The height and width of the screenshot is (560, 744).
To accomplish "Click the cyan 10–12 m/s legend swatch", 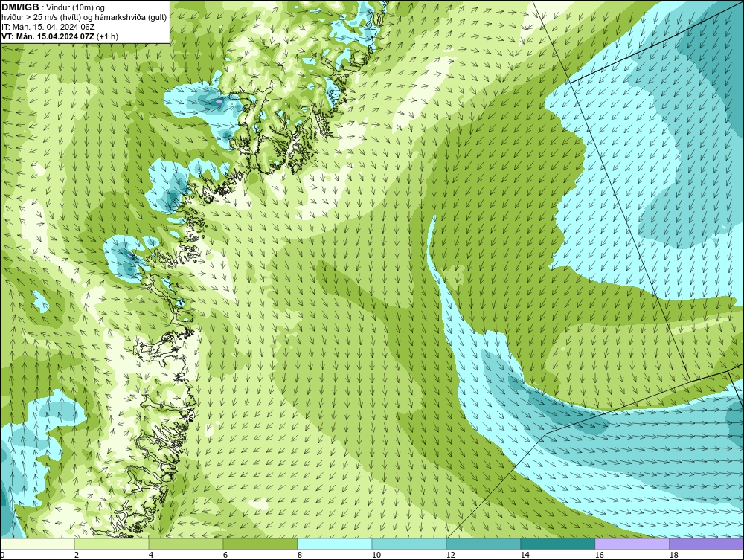I will pos(409,544).
